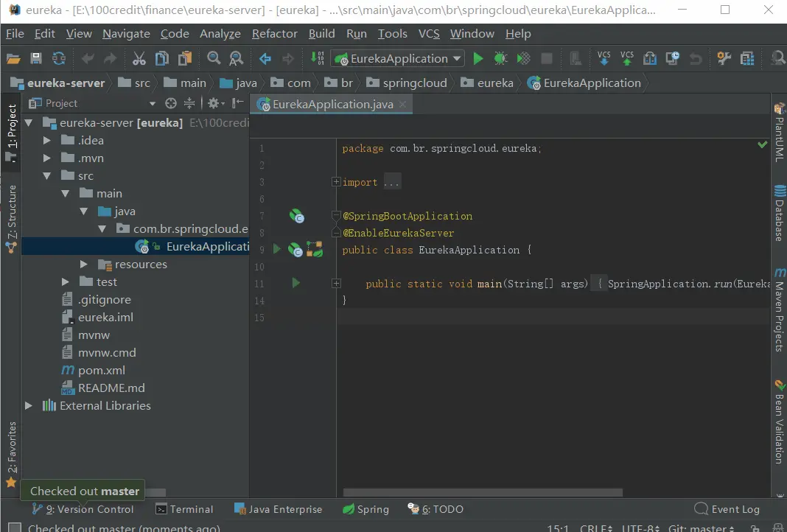Click the Open folder toolbar icon

(x=13, y=59)
